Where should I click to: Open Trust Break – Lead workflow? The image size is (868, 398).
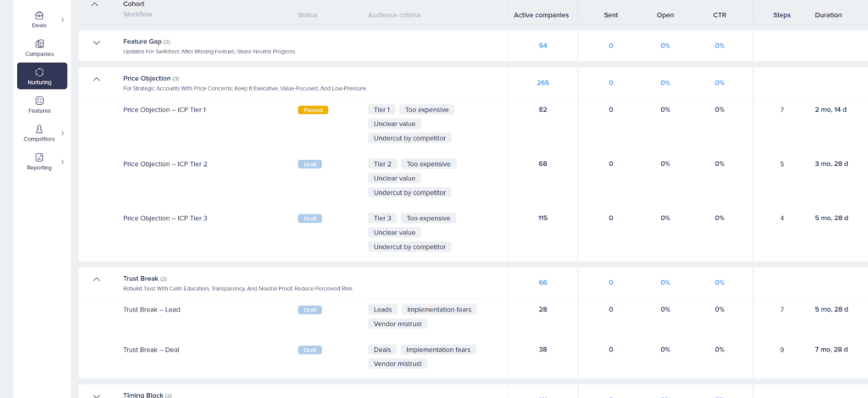click(152, 310)
